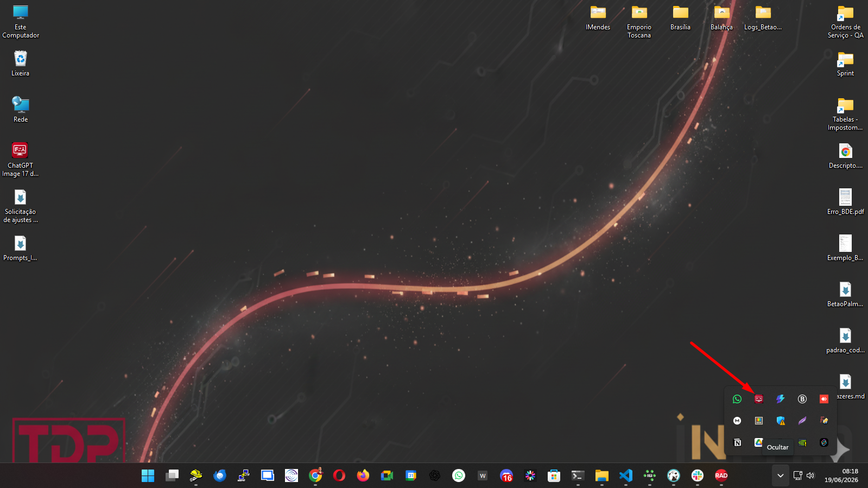Image resolution: width=868 pixels, height=488 pixels.
Task: Select the IMendes folder
Action: 598,18
